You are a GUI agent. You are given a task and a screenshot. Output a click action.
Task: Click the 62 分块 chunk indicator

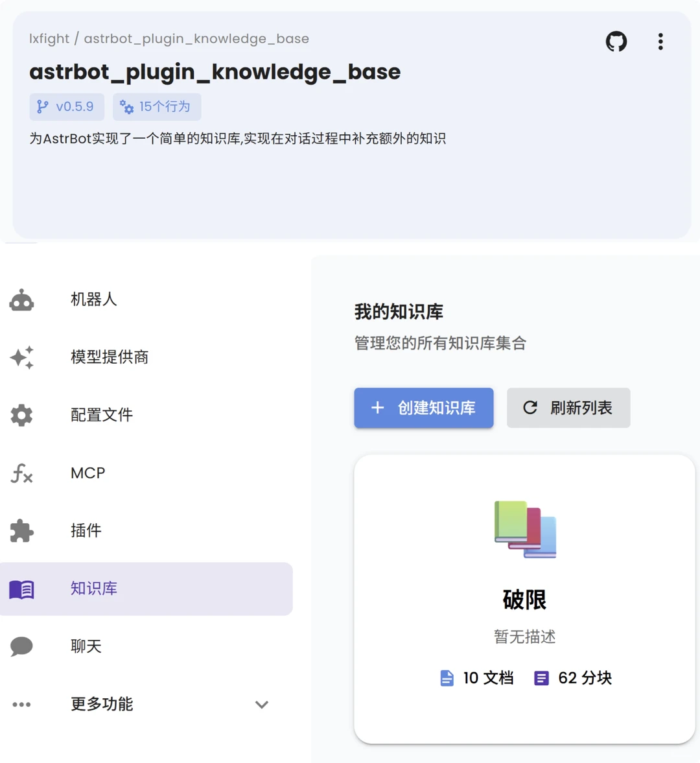point(572,677)
